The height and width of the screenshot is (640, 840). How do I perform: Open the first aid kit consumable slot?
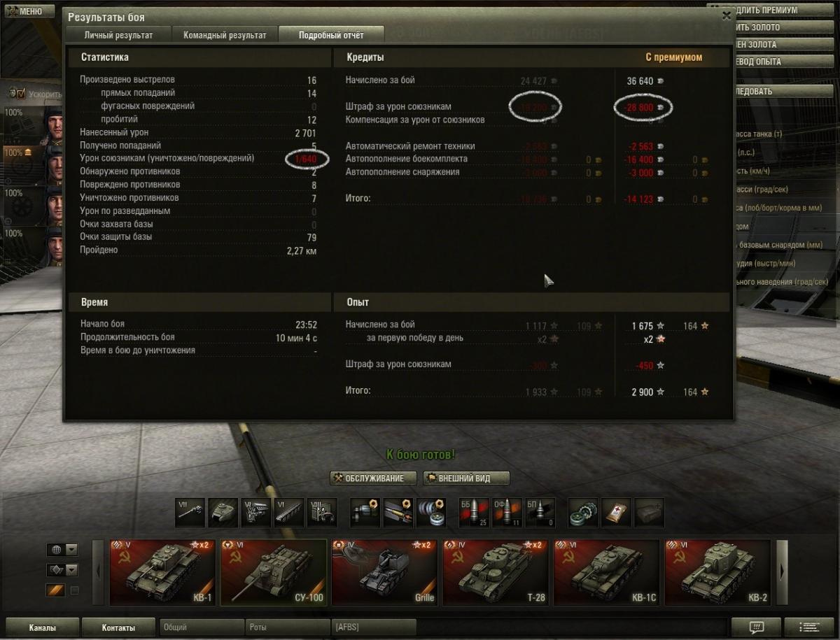pos(616,512)
